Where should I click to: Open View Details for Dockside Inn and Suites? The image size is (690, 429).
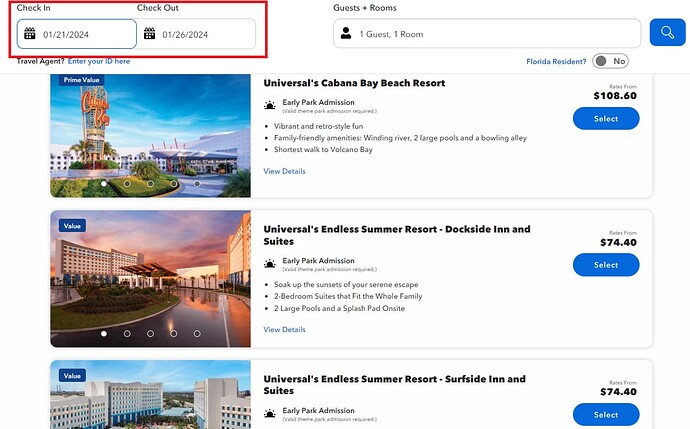pos(284,329)
